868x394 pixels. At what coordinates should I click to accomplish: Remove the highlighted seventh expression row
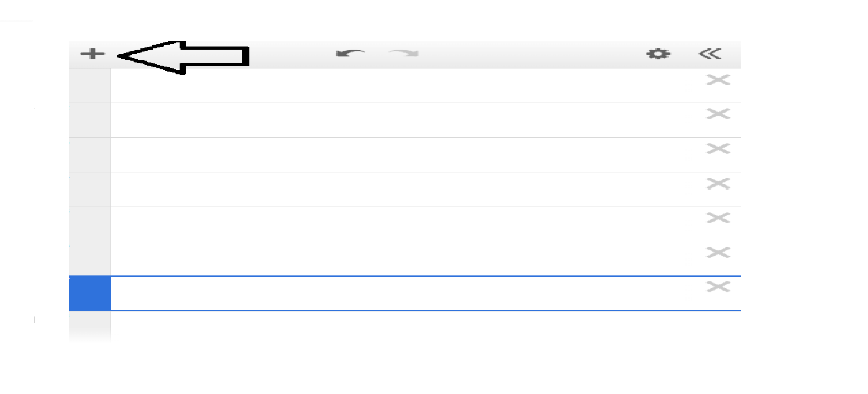[718, 286]
